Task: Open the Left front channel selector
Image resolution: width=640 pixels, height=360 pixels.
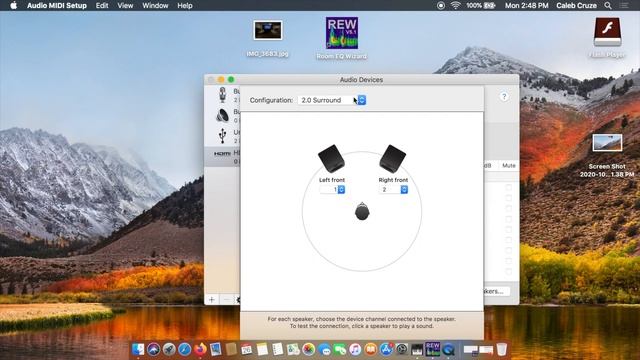Action: [x=332, y=189]
